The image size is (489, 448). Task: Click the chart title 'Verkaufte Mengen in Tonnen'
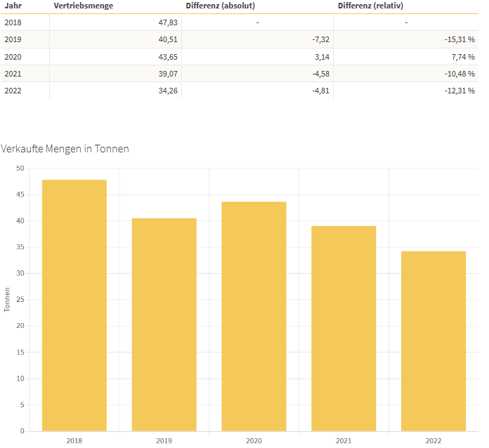(x=65, y=149)
